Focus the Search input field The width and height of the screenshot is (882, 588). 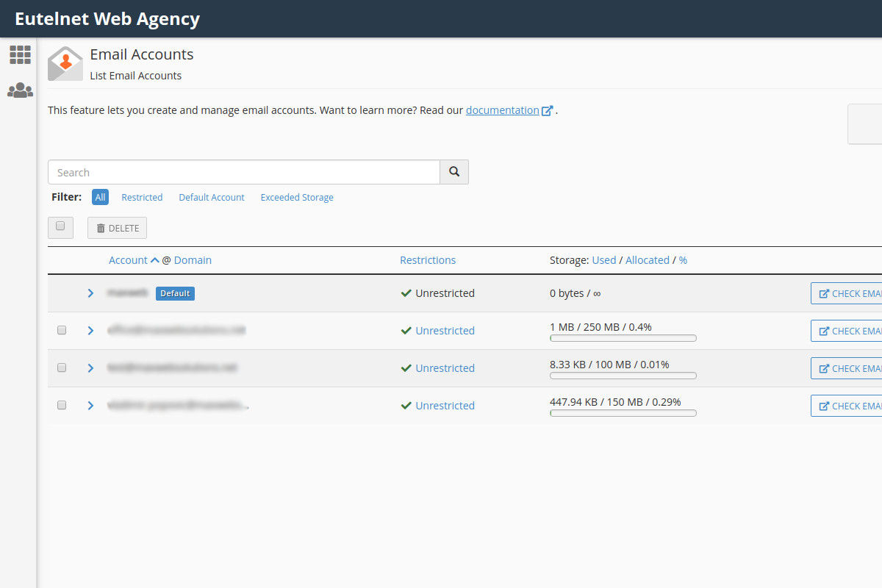244,172
